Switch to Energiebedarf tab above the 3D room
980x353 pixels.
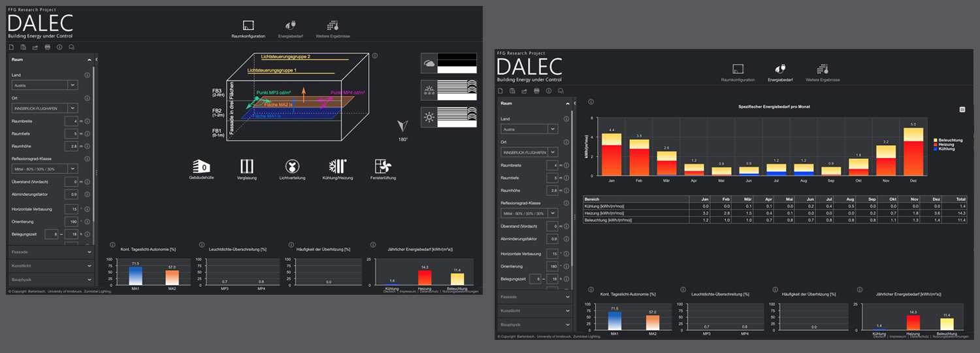287,27
